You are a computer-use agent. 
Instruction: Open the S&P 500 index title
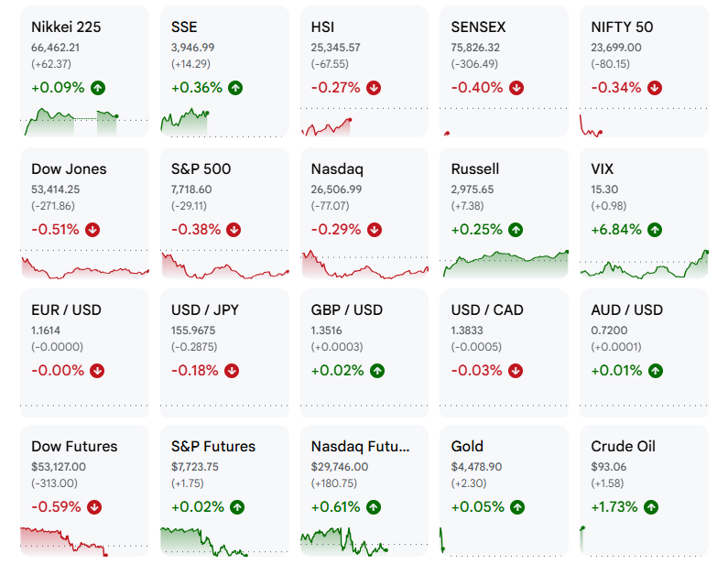tap(201, 169)
